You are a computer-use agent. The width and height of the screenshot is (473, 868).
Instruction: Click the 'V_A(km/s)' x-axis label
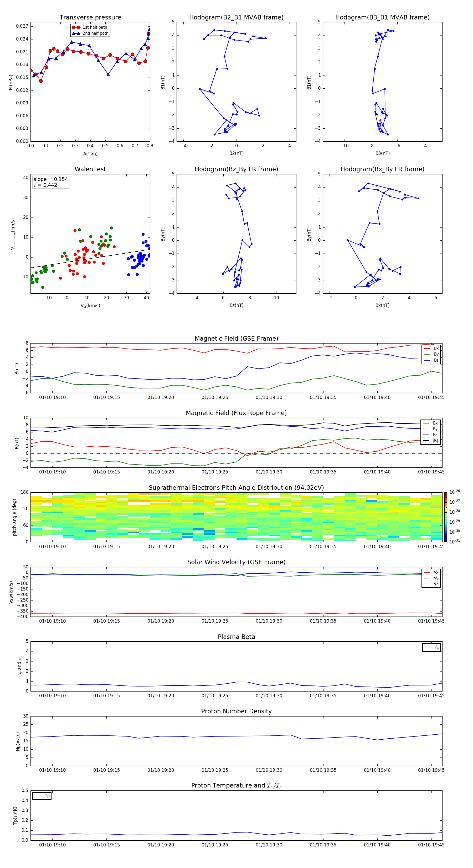[x=90, y=306]
